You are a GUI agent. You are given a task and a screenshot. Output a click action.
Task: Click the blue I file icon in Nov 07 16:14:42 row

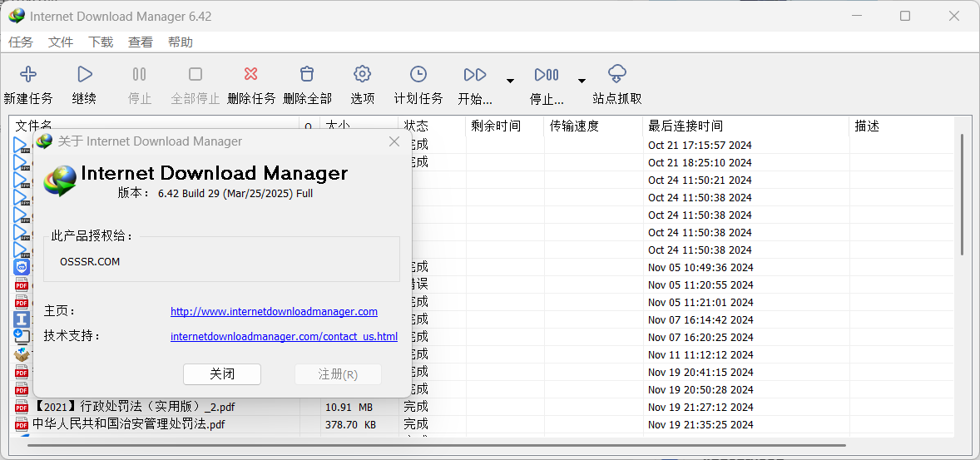click(22, 319)
